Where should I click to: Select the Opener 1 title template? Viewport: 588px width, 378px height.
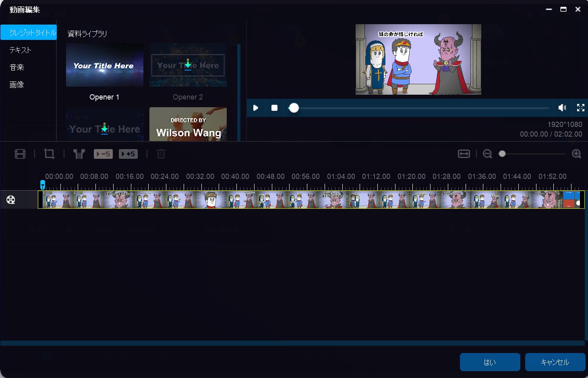point(105,65)
